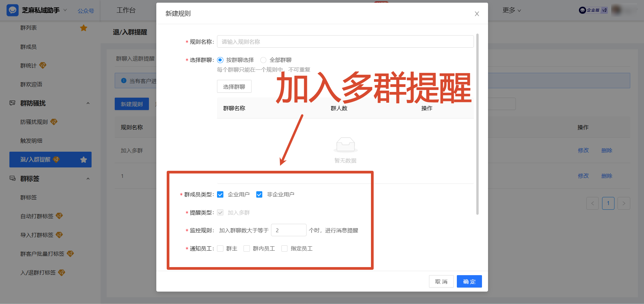The image size is (644, 304).
Task: Click 修改 for the 加入多群 row
Action: (x=583, y=150)
